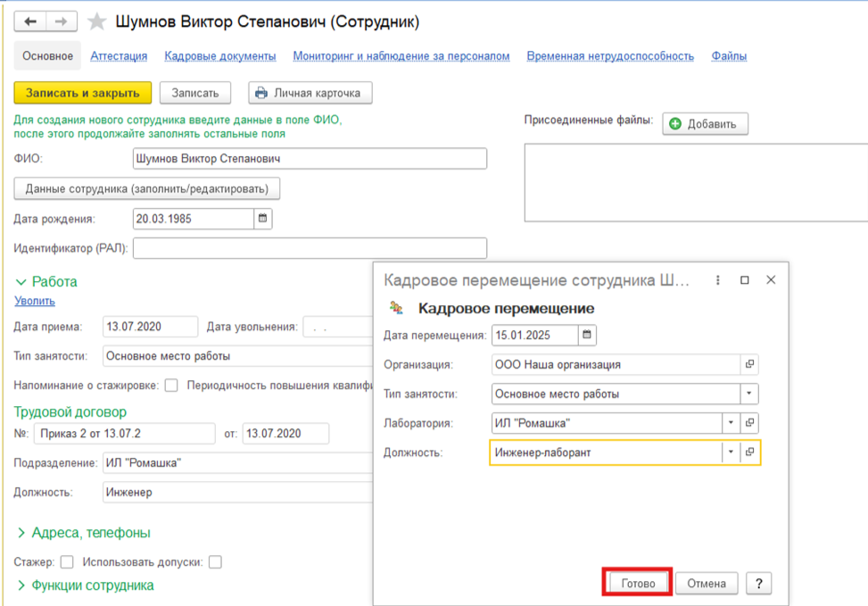The height and width of the screenshot is (606, 868).
Task: Click Дата перемещения field 15.01.2025
Action: pos(534,335)
